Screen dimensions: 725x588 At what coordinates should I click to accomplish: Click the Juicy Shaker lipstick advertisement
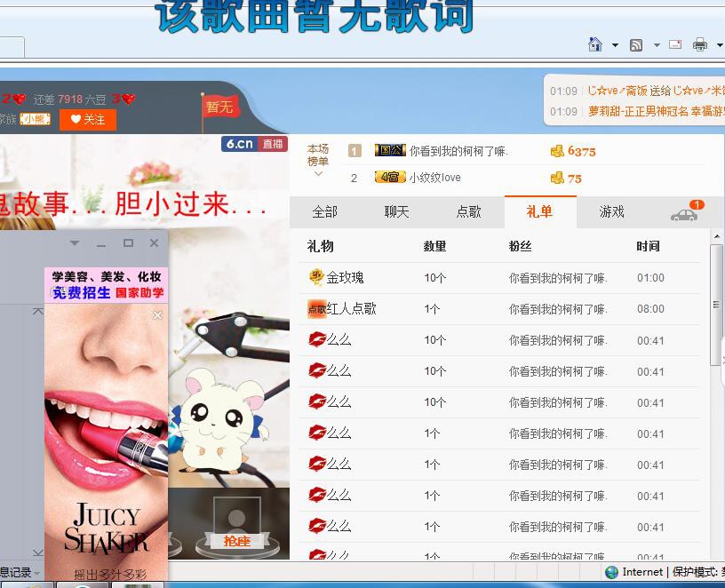click(x=107, y=444)
